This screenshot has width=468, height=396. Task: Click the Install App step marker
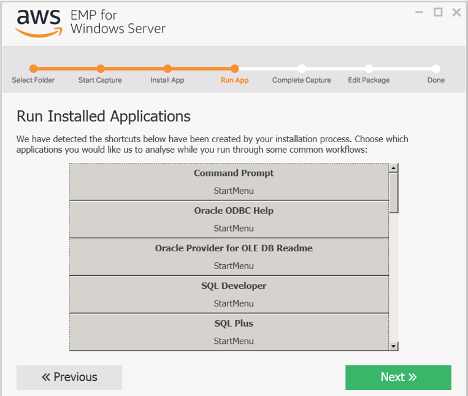pos(168,69)
